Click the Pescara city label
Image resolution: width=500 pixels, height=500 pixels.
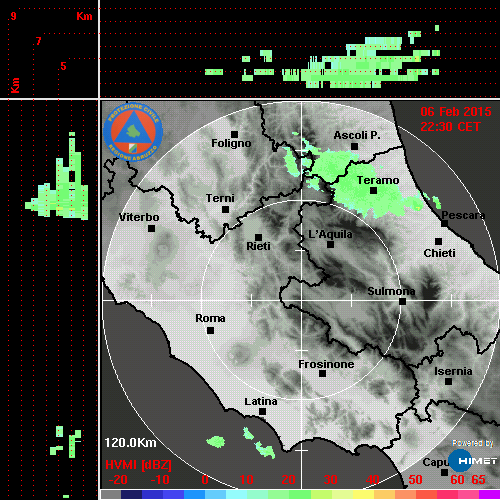pyautogui.click(x=463, y=215)
